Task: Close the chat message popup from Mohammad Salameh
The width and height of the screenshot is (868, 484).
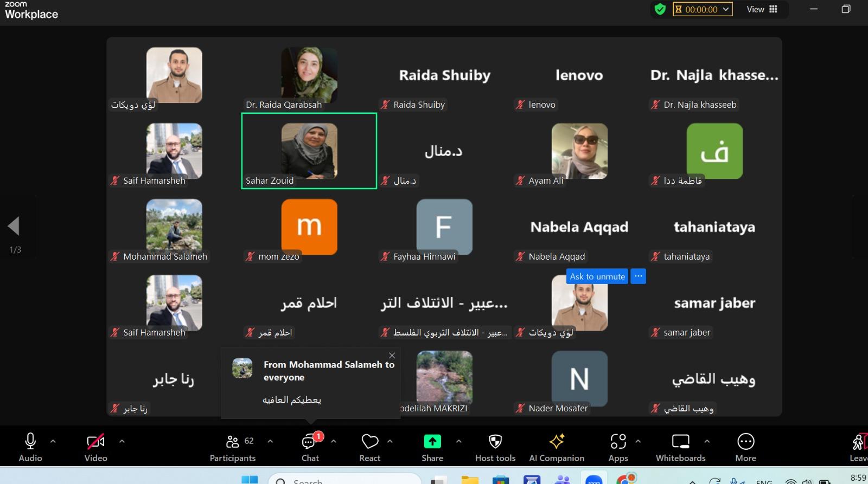Action: 392,356
